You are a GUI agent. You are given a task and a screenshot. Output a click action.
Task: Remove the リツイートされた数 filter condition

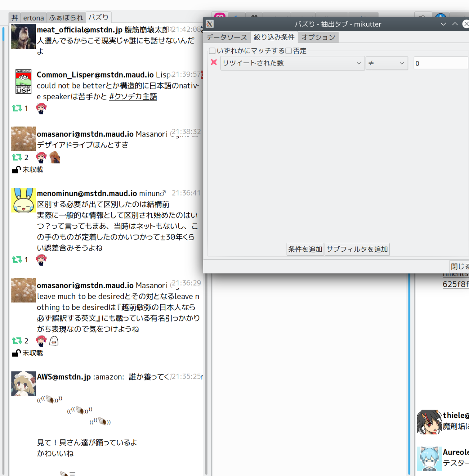coord(213,62)
